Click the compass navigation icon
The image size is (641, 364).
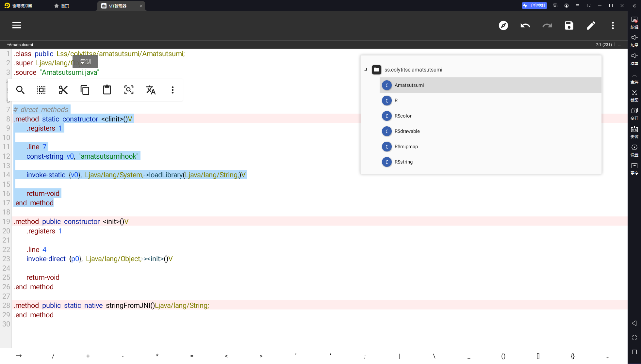tap(503, 25)
